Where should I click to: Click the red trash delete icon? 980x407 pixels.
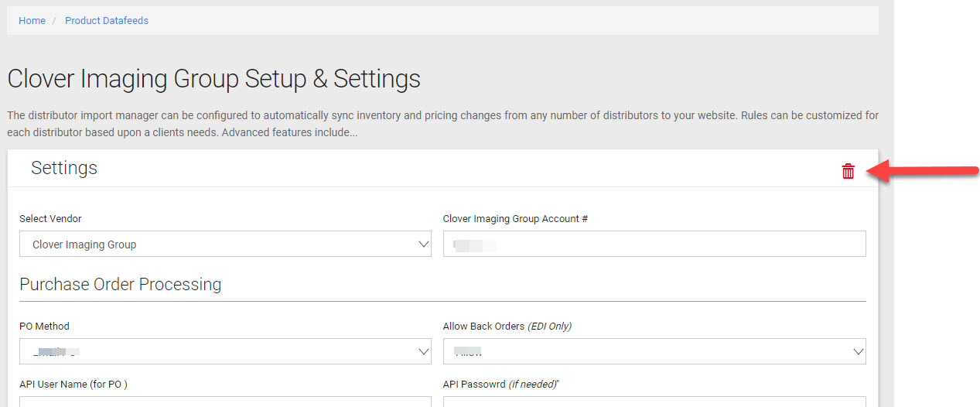tap(848, 171)
